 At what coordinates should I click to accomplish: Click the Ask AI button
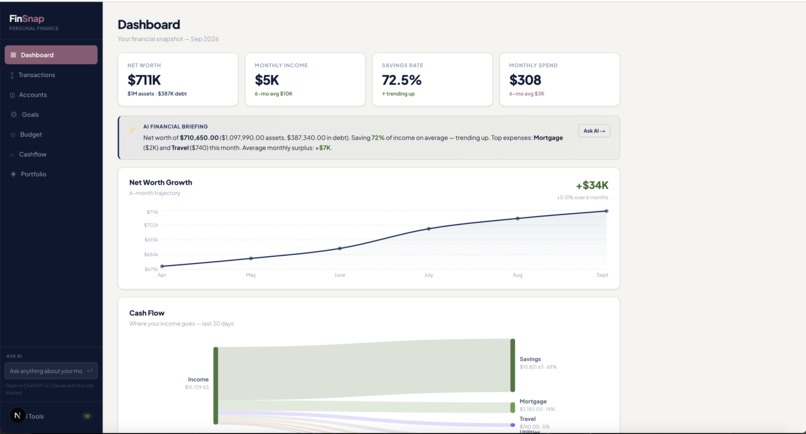pyautogui.click(x=594, y=131)
